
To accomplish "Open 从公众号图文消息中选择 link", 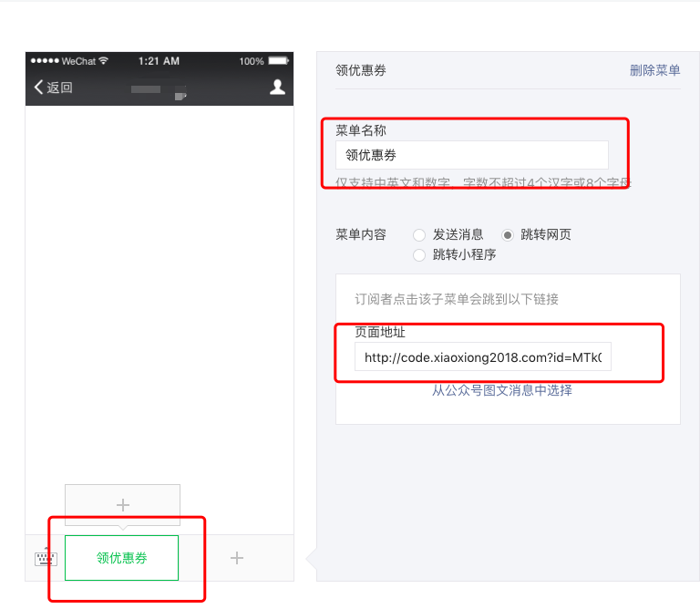I will [501, 390].
